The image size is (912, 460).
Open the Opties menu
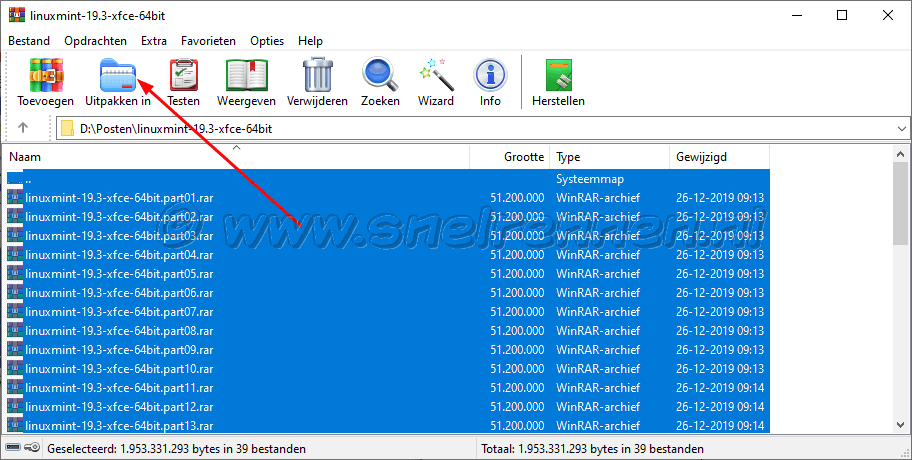pos(267,41)
